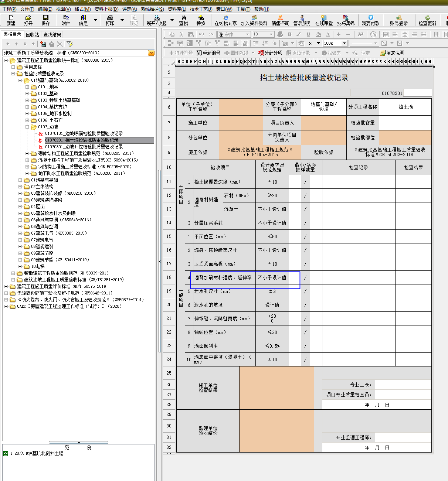Switch to the 查找结果 tab
This screenshot has width=448, height=481.
[52, 34]
